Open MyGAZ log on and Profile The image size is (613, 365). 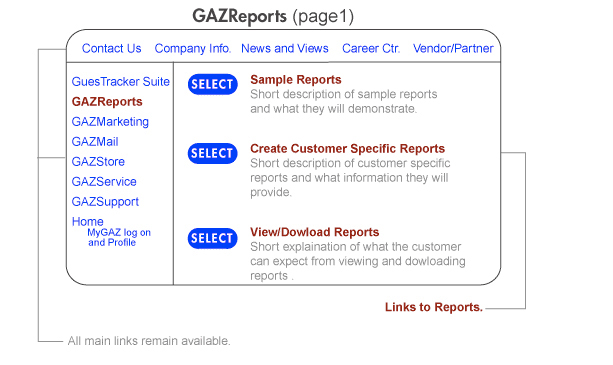tap(119, 237)
